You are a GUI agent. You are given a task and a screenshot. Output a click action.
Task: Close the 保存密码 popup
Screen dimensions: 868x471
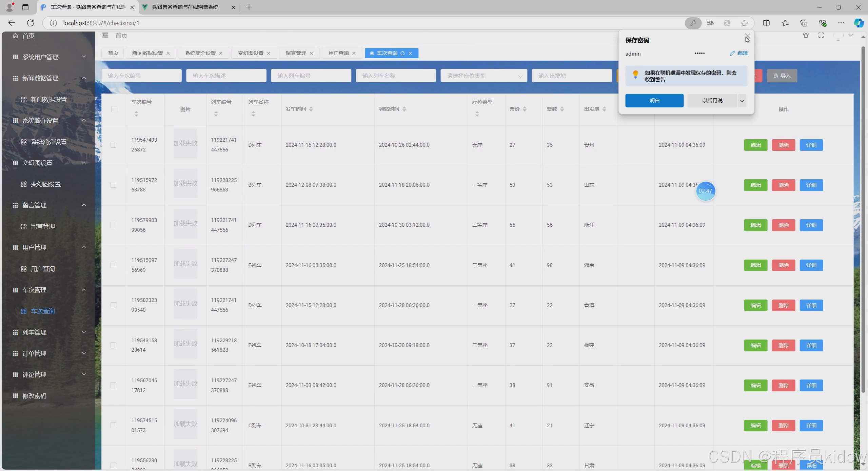pyautogui.click(x=747, y=36)
